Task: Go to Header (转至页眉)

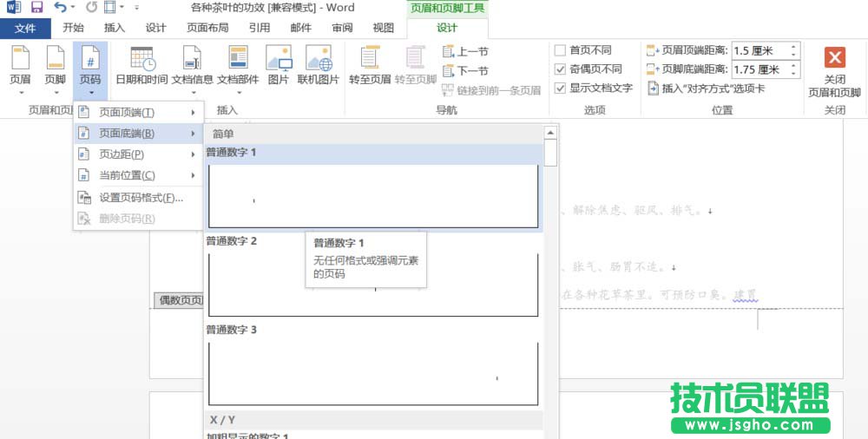Action: pyautogui.click(x=370, y=66)
